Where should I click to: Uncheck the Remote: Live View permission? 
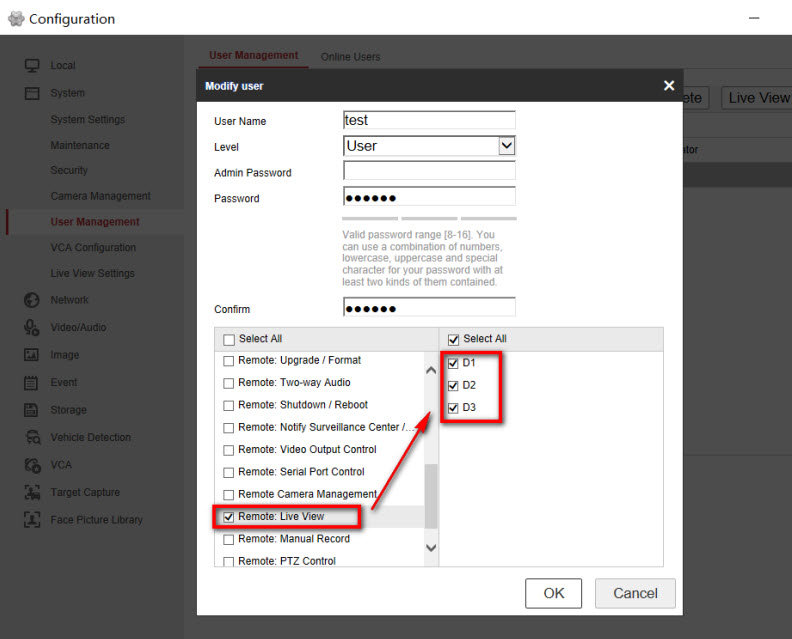[229, 517]
